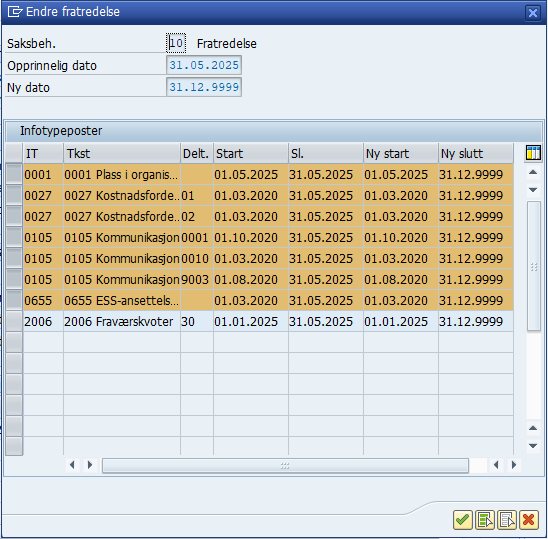Click the upper scroll-up arrow of table
Viewport: 548px width, 539px height.
[533, 172]
